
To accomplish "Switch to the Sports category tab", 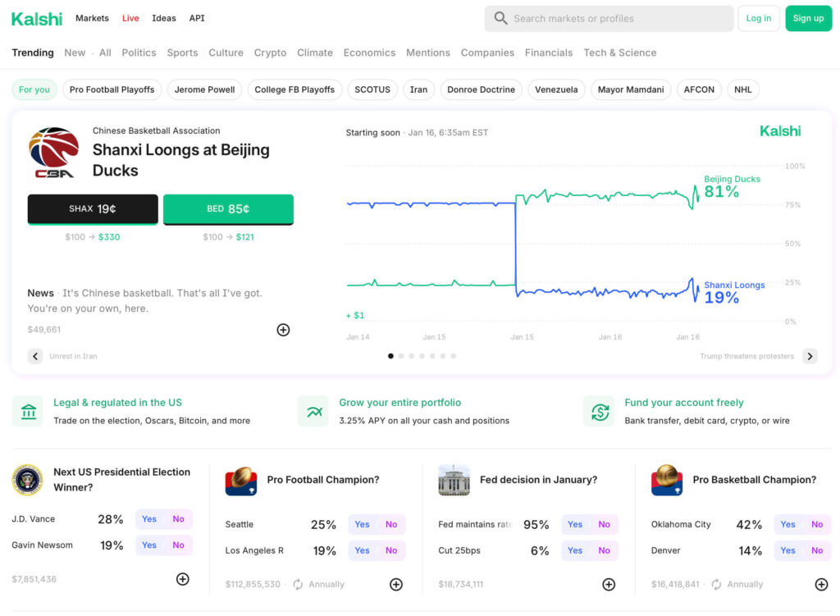I will [182, 52].
